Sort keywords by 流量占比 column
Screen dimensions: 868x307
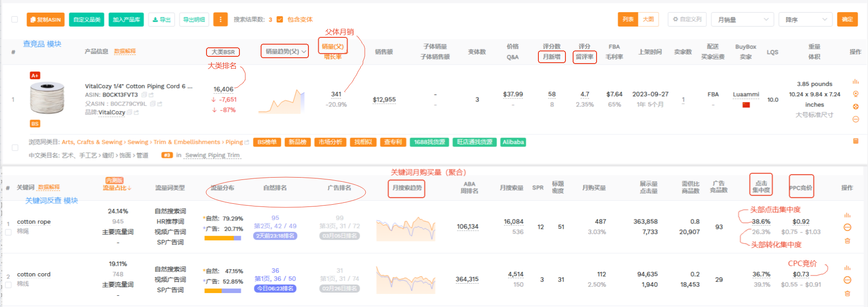pyautogui.click(x=117, y=188)
